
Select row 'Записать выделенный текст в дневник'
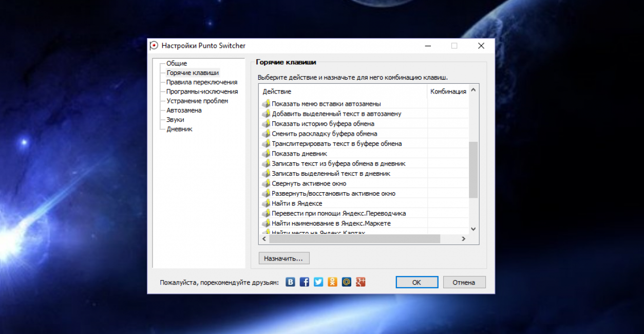[x=364, y=174]
